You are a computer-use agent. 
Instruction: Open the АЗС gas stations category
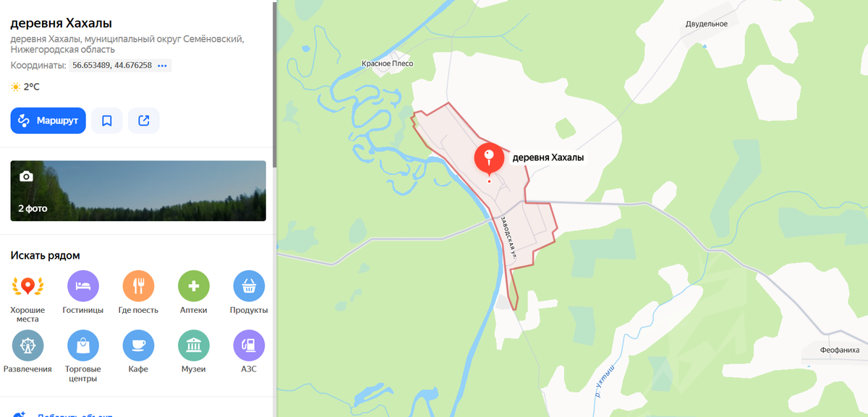click(x=249, y=345)
